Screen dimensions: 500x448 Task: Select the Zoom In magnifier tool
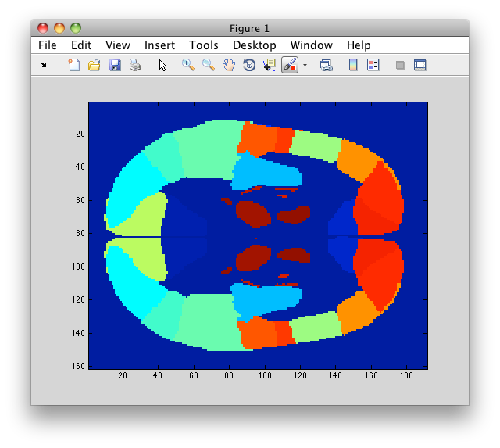(x=188, y=65)
